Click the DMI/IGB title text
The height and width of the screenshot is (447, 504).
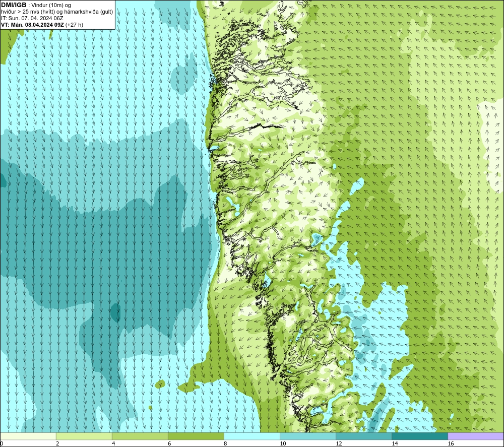click(14, 5)
